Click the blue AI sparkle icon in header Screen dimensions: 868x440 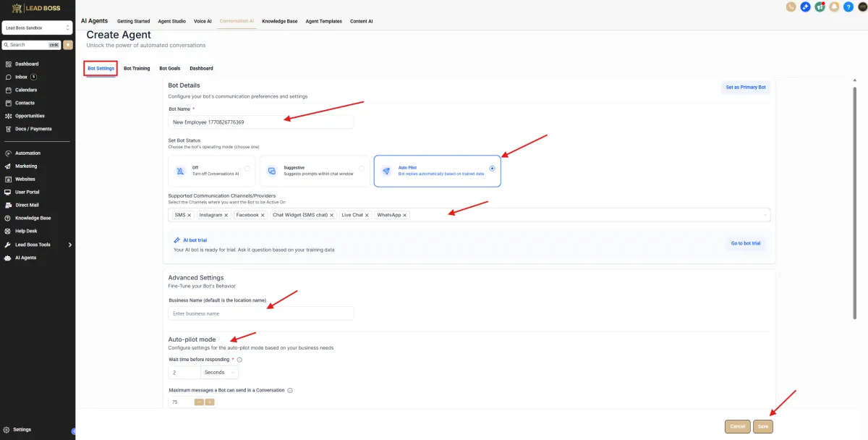coord(805,7)
